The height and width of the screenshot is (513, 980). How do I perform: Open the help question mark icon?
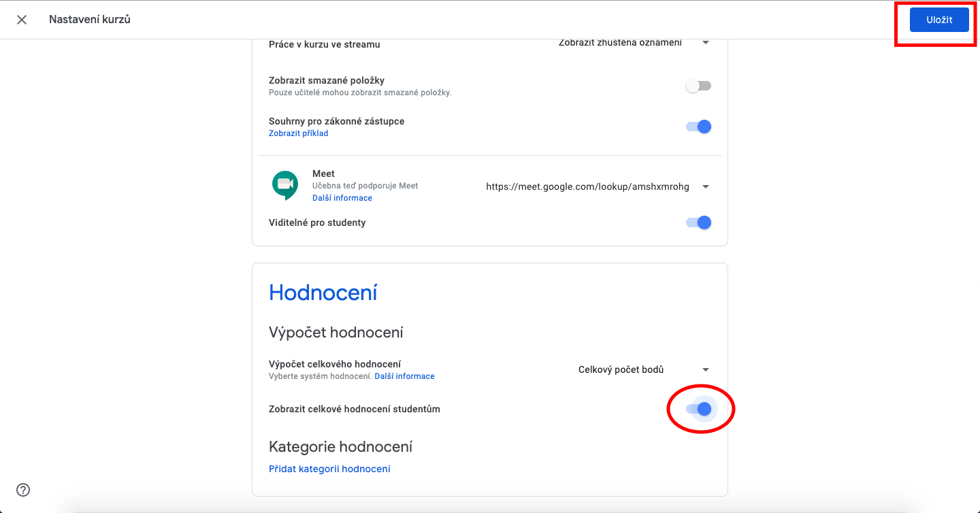(x=23, y=489)
